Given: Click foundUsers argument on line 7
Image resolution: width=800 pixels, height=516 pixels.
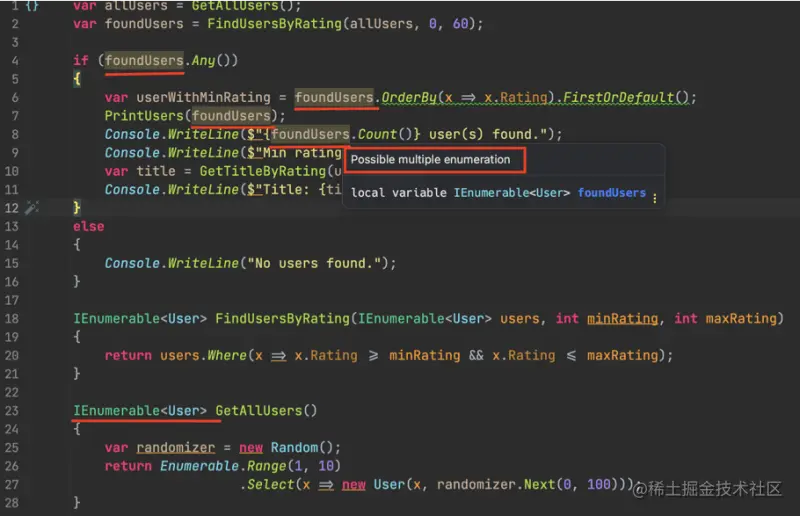Looking at the screenshot, I should click(231, 116).
